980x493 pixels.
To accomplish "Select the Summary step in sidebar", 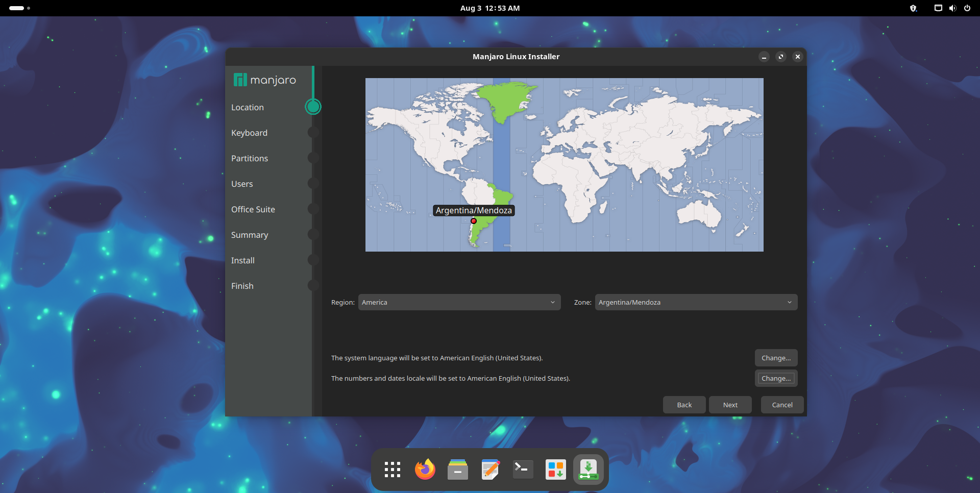I will pyautogui.click(x=250, y=235).
